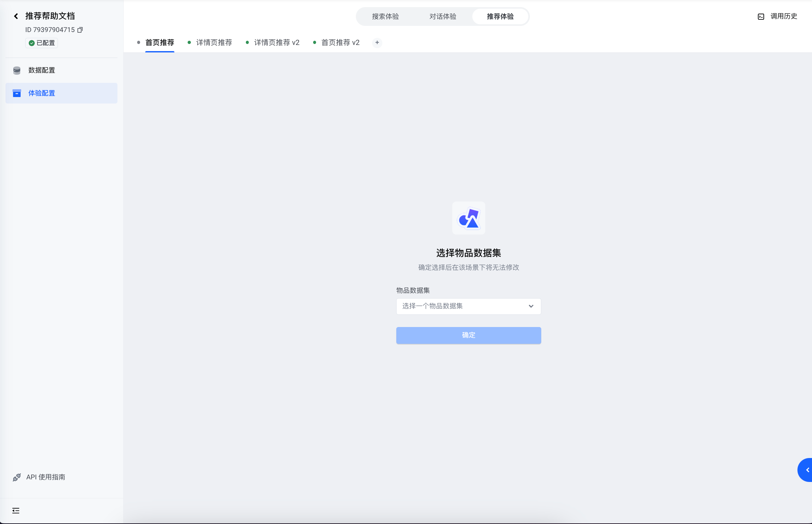Open the 详情页推荐 tab
812x524 pixels.
tap(214, 42)
